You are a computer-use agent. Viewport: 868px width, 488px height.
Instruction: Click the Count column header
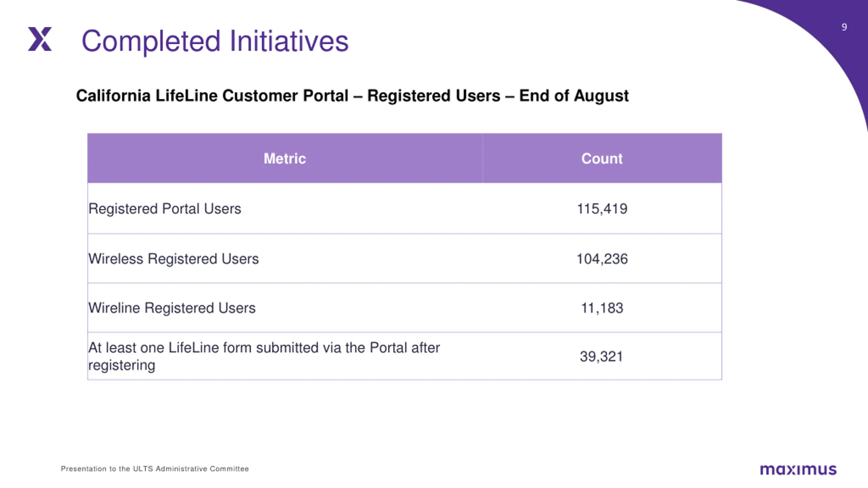pyautogui.click(x=602, y=158)
